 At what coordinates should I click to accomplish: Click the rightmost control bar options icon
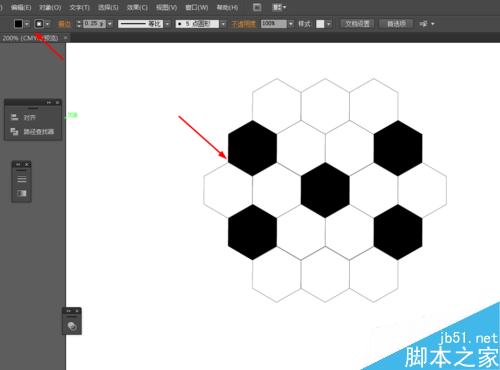click(424, 24)
